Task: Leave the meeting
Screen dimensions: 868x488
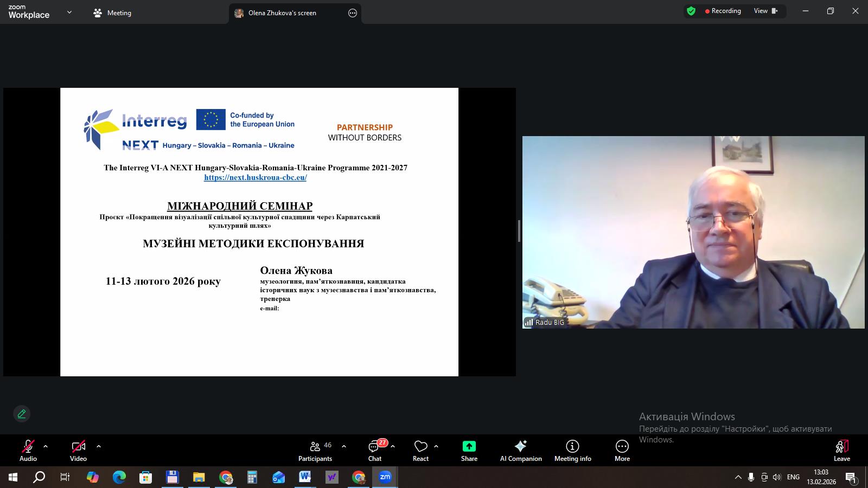Action: coord(841,450)
